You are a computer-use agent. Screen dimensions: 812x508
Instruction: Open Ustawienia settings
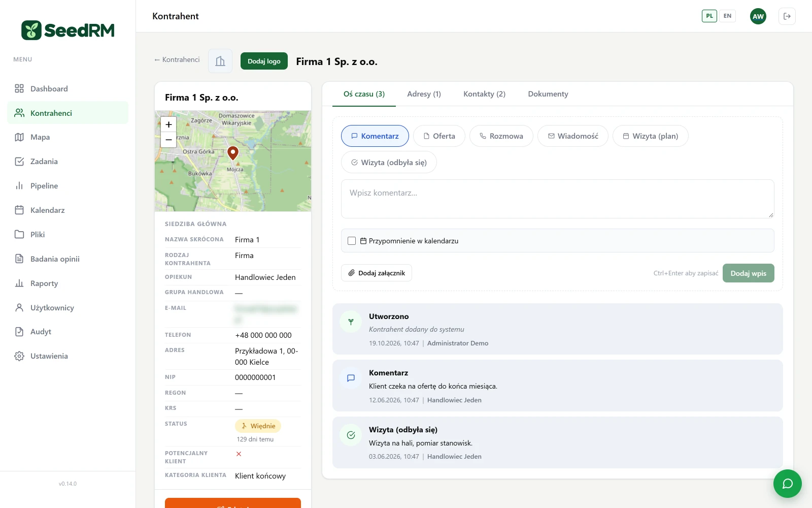(67, 356)
